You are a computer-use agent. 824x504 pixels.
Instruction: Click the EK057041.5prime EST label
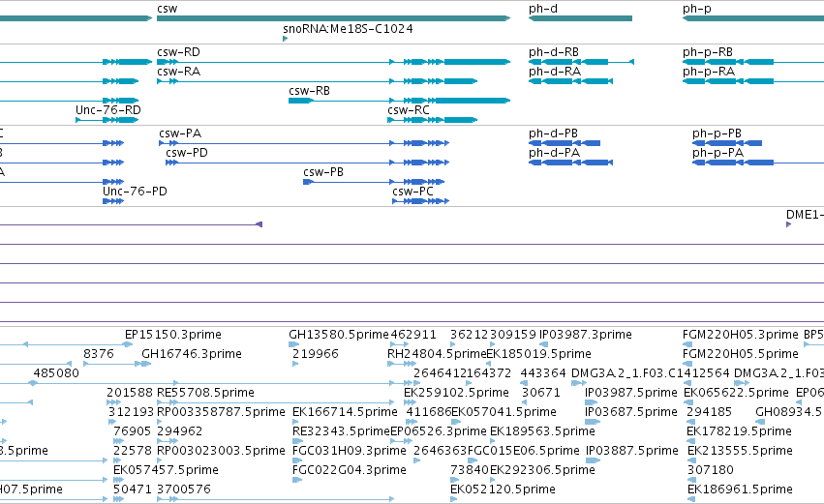click(x=504, y=412)
